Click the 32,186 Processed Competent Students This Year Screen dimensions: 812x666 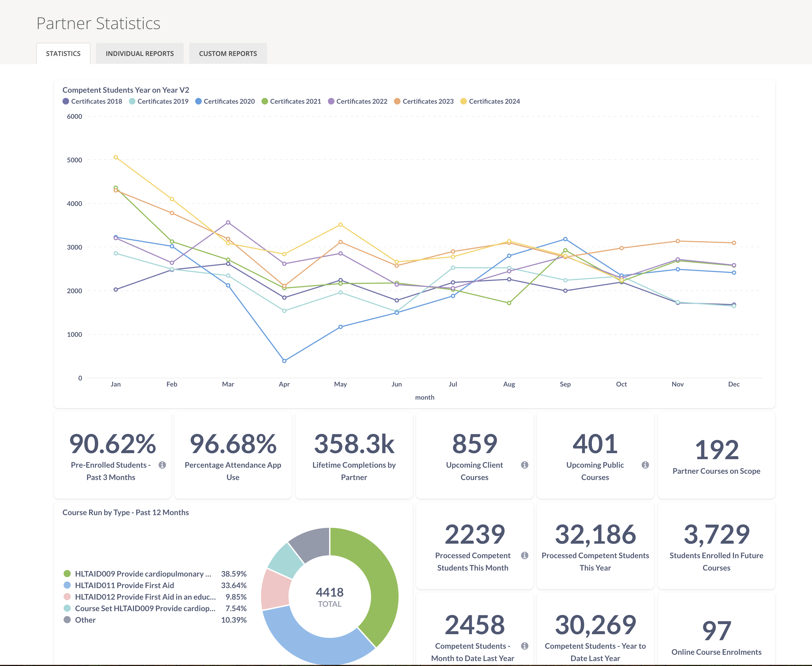[595, 534]
